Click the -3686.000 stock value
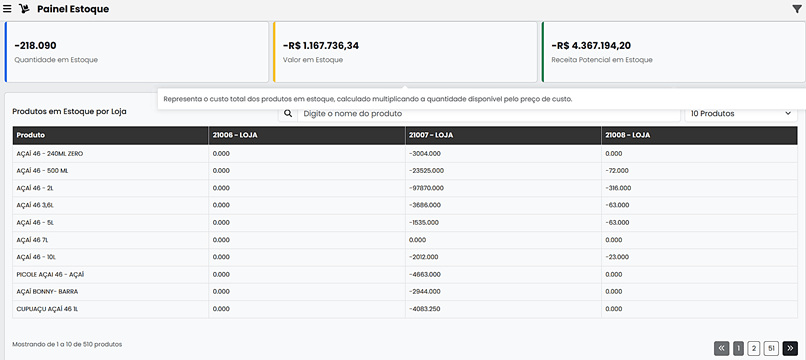 (x=425, y=205)
